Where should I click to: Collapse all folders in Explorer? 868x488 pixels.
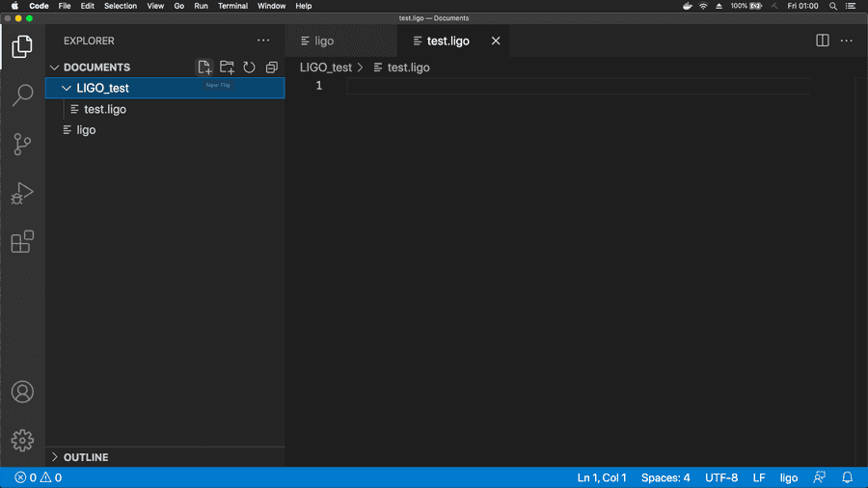click(x=271, y=68)
